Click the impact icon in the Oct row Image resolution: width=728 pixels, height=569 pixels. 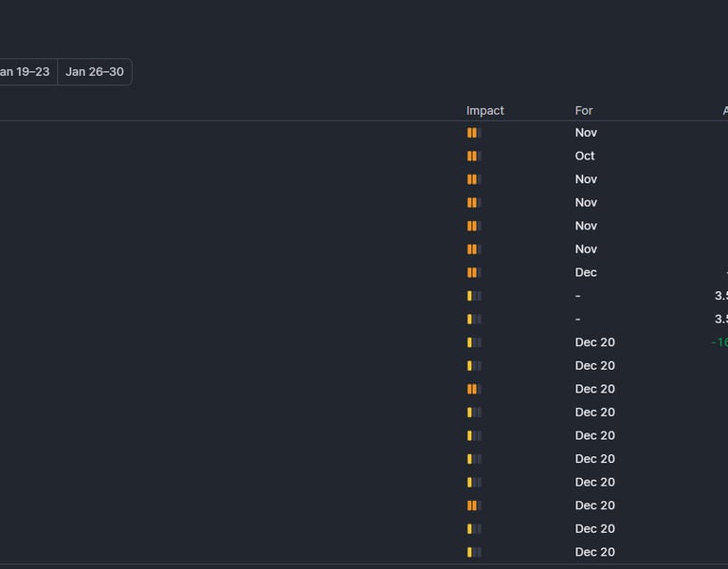(474, 156)
